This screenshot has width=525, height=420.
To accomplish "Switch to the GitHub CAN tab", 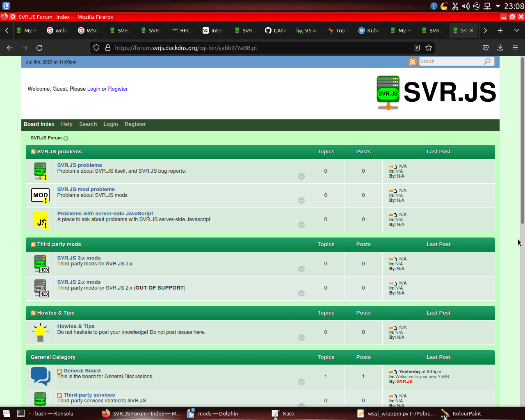I will coord(276,30).
